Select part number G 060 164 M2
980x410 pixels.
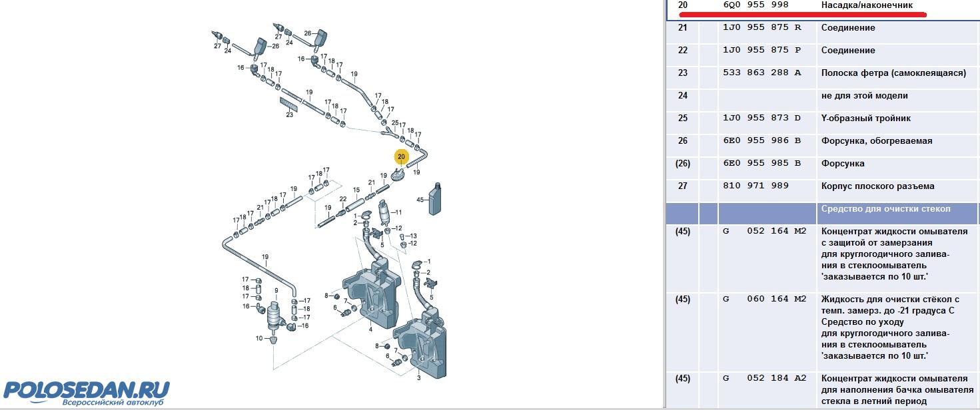pos(764,300)
